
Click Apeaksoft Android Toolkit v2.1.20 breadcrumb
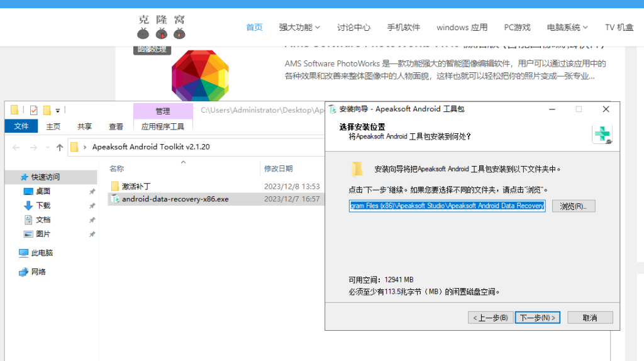(x=151, y=147)
